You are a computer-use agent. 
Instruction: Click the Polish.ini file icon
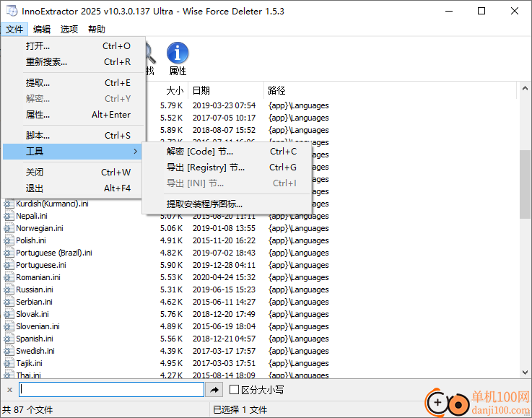coord(8,240)
